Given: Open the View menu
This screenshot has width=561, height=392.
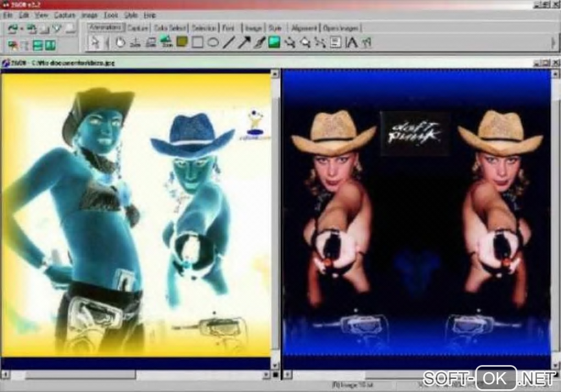Looking at the screenshot, I should point(41,15).
